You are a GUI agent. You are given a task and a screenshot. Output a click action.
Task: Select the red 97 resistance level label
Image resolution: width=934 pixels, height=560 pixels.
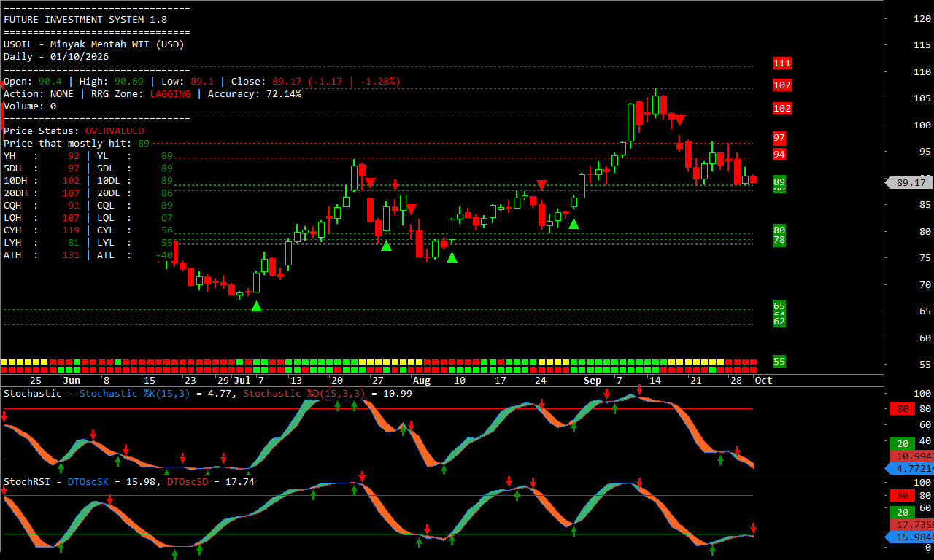point(779,138)
